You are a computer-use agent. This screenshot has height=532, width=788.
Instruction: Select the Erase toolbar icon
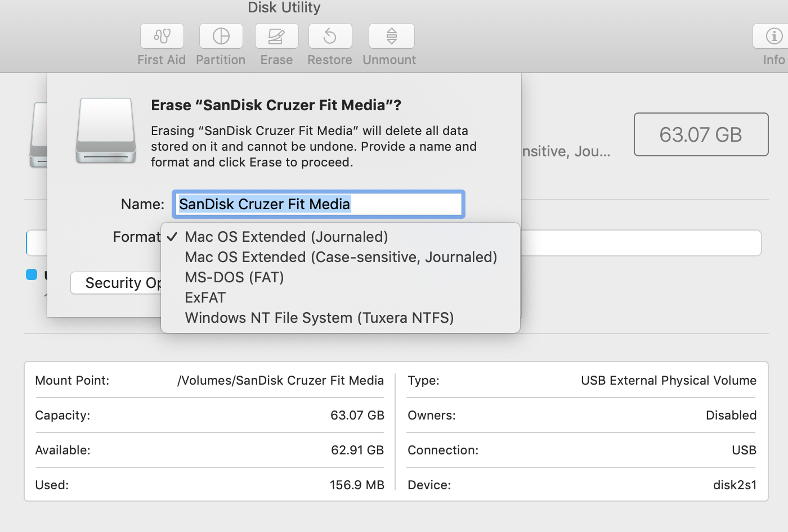click(x=276, y=37)
